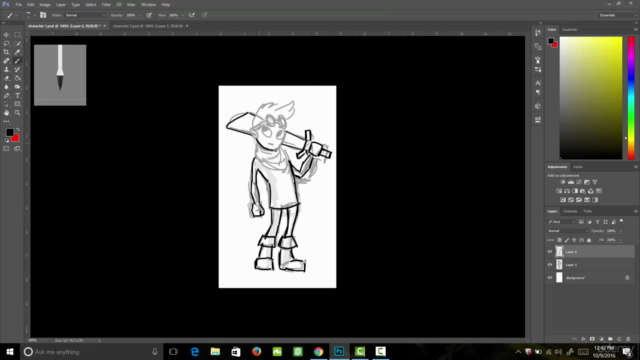
Task: Select the Brush tool in toolbox
Action: (x=17, y=61)
